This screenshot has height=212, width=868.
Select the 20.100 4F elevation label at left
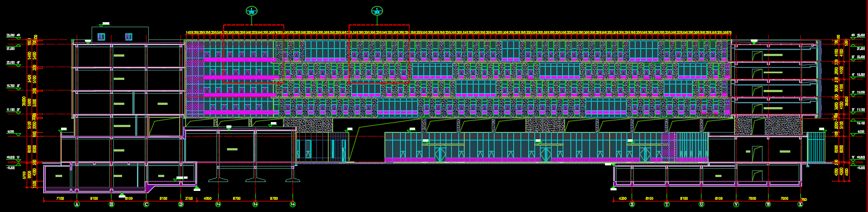pos(13,63)
